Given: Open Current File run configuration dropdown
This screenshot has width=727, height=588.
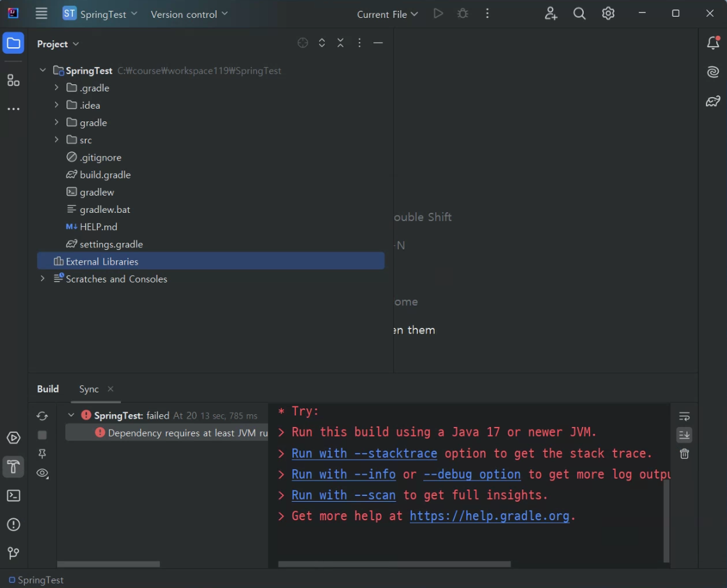Looking at the screenshot, I should [387, 14].
